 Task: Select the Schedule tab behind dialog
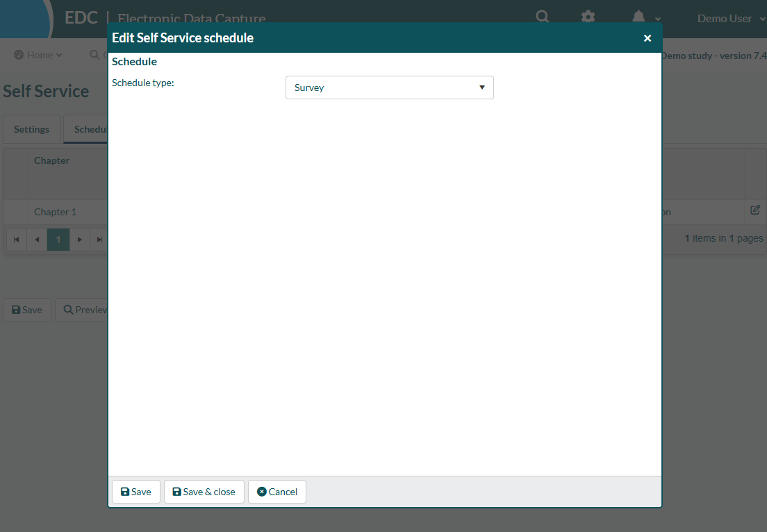point(86,129)
